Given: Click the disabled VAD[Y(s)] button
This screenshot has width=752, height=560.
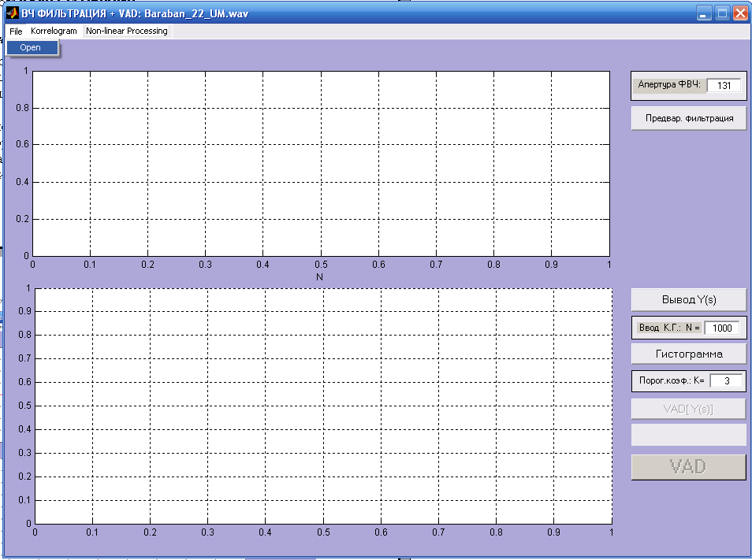Looking at the screenshot, I should pyautogui.click(x=689, y=409).
